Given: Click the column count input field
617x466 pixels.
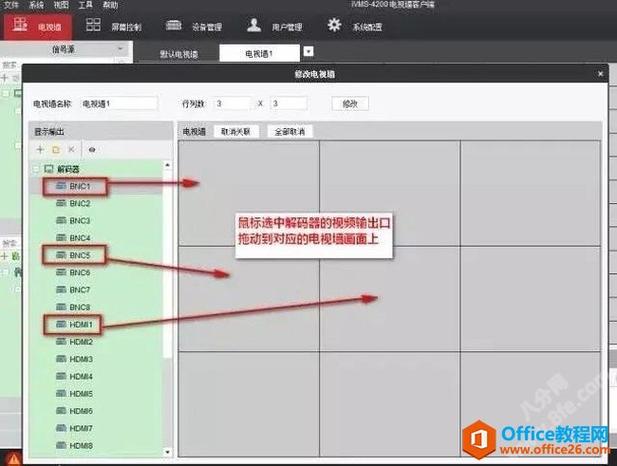Looking at the screenshot, I should click(289, 104).
